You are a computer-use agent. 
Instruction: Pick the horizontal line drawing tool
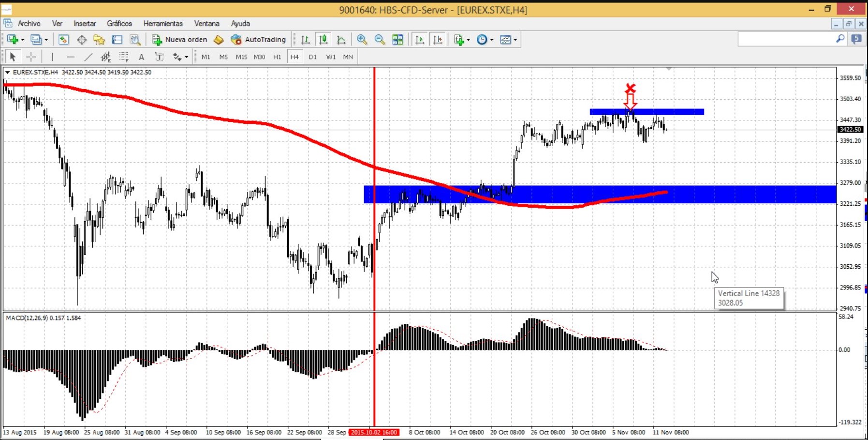(70, 57)
